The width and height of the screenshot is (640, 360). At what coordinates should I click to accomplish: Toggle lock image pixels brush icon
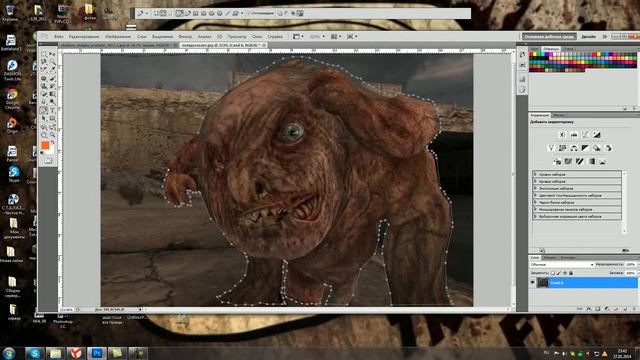tap(559, 273)
